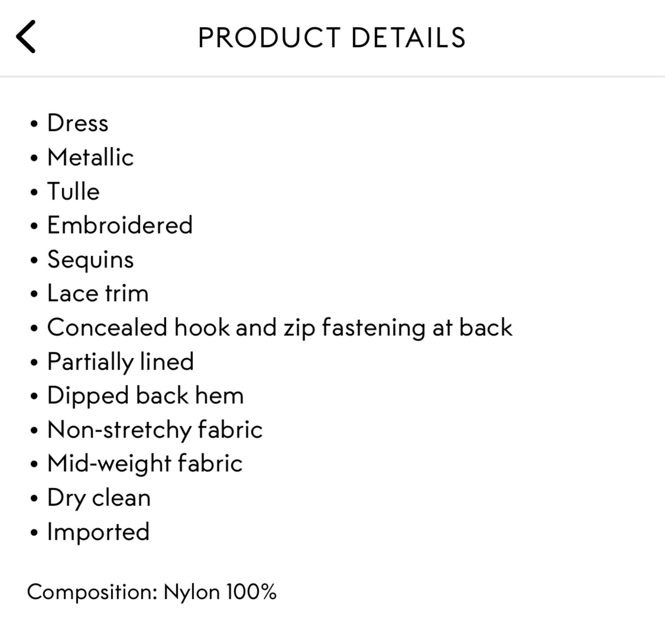The image size is (665, 644).
Task: Tap the Dipped back hem item
Action: pos(145,396)
